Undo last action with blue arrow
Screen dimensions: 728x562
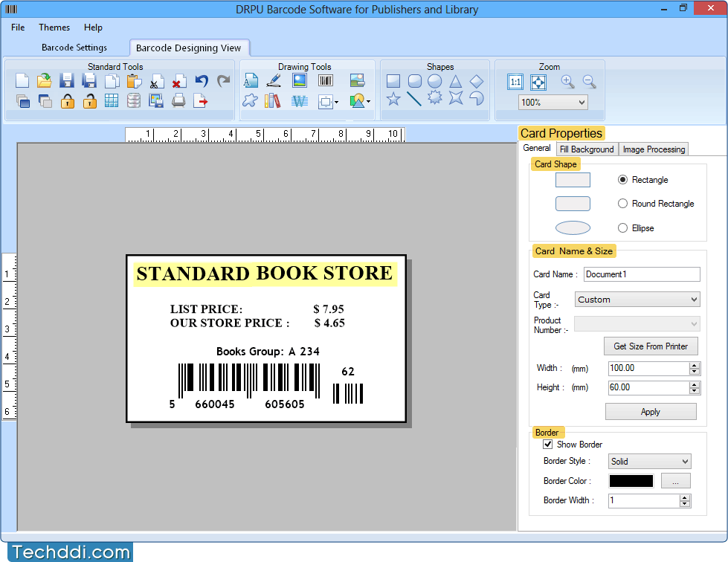coord(201,81)
